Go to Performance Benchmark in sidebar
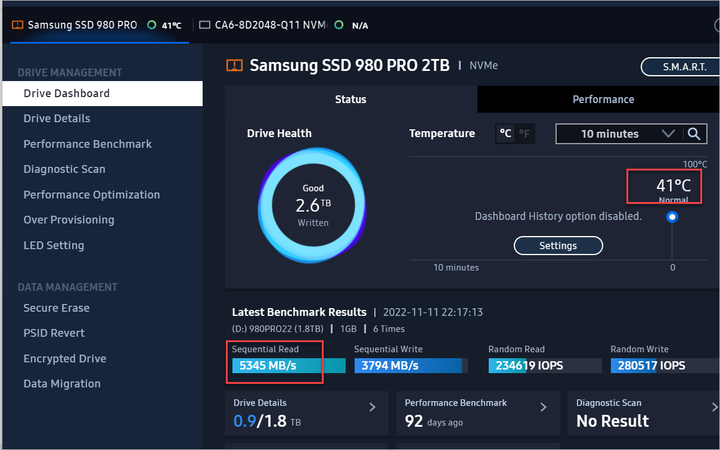 [87, 144]
